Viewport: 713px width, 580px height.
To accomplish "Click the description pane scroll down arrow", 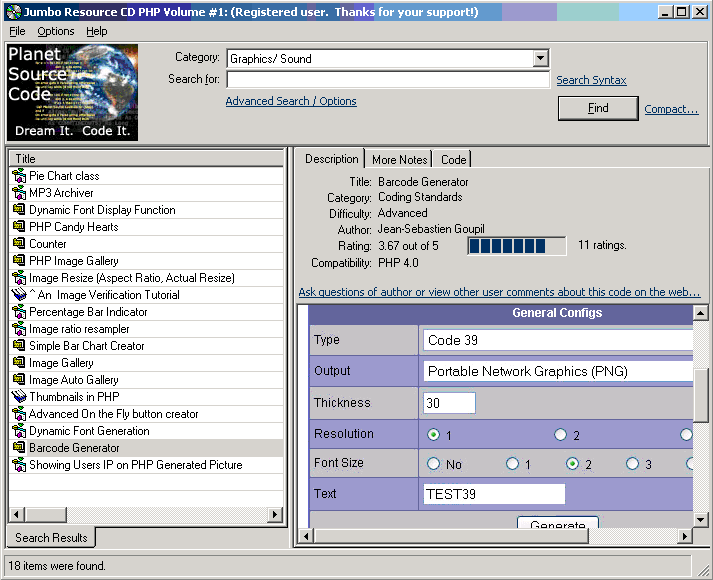I will 700,519.
